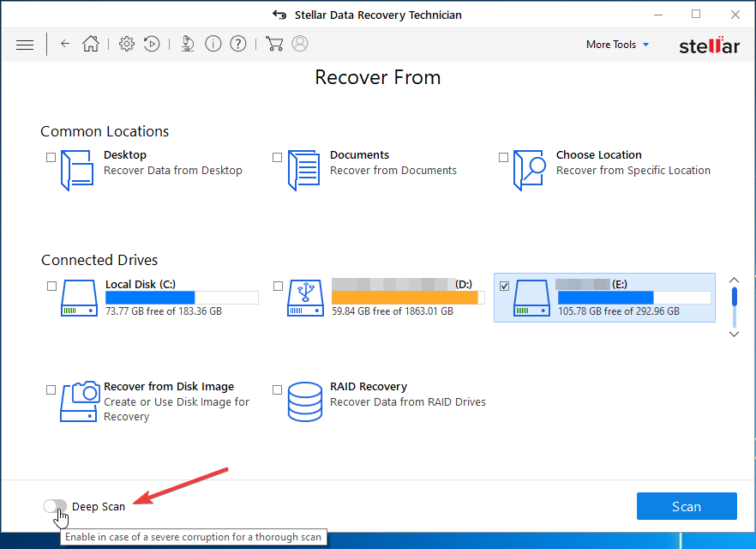
Task: Click the Stellar logo
Action: (709, 45)
